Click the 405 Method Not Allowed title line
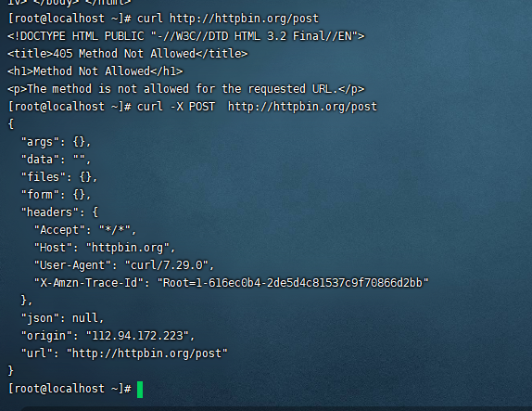This screenshot has height=411, width=532. [128, 54]
